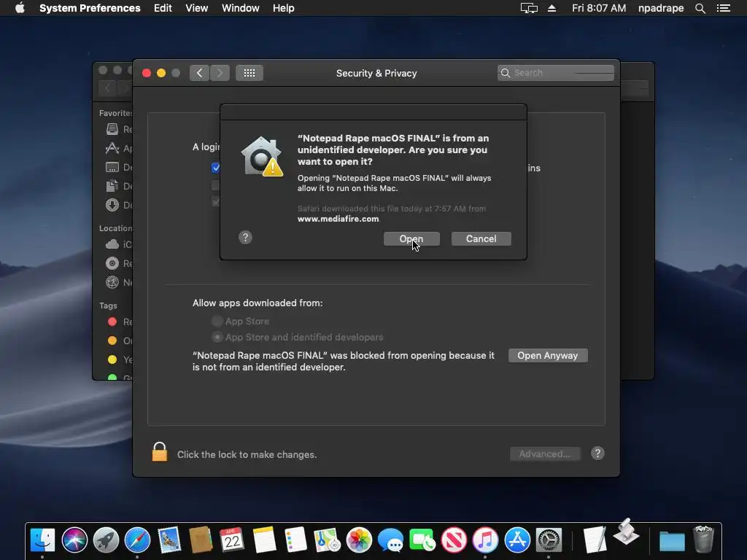The height and width of the screenshot is (560, 747).
Task: Open App Store in the Dock
Action: pos(517,540)
